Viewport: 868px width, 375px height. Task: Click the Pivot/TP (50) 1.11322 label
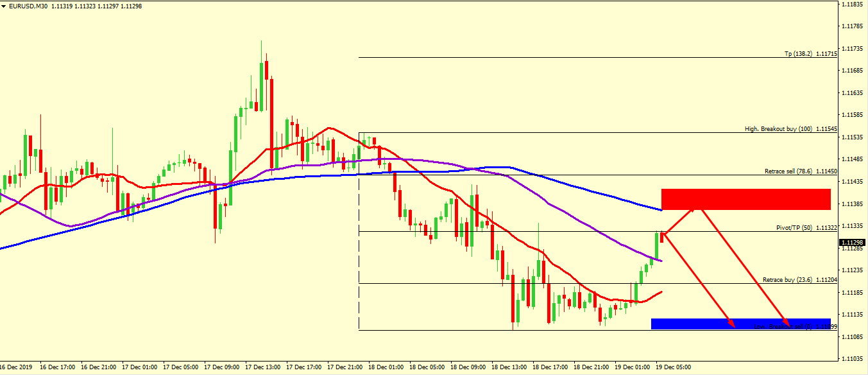(x=806, y=228)
